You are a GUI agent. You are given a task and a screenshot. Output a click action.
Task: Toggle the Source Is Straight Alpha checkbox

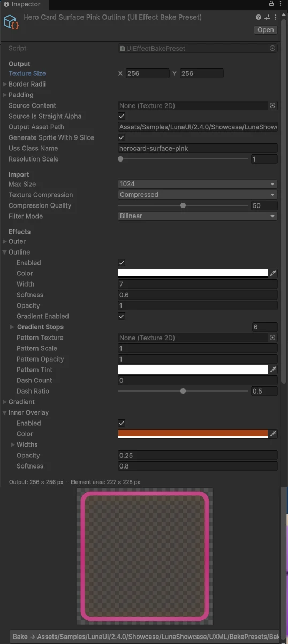tap(122, 116)
